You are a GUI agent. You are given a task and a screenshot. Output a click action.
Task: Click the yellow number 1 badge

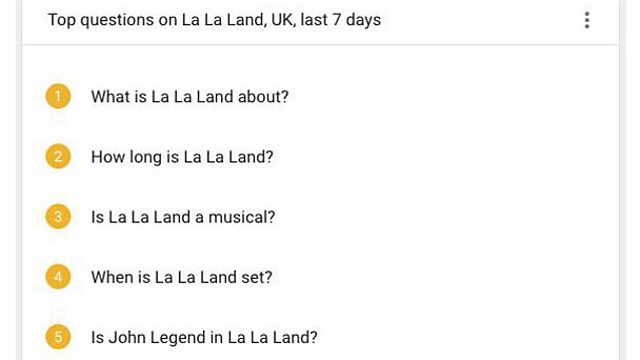58,96
